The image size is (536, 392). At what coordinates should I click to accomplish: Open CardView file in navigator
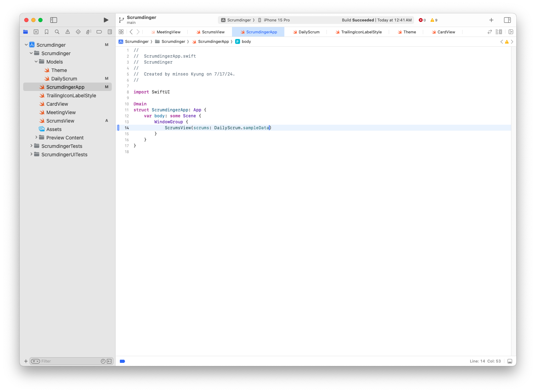coord(67,104)
